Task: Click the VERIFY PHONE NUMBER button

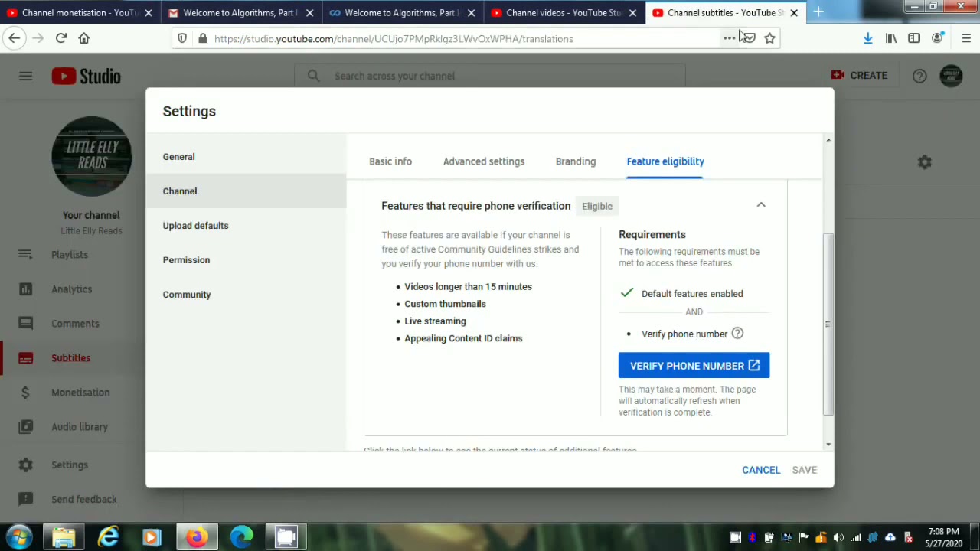Action: (694, 366)
